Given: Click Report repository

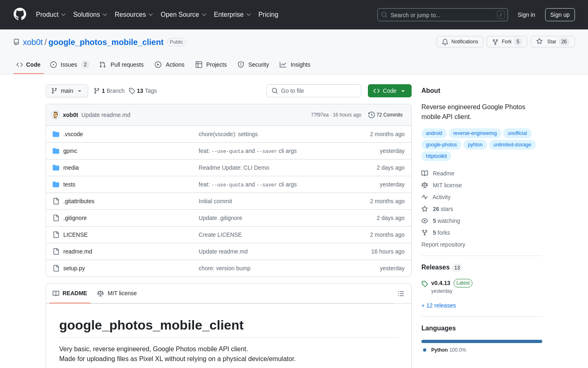Looking at the screenshot, I should pyautogui.click(x=443, y=245).
